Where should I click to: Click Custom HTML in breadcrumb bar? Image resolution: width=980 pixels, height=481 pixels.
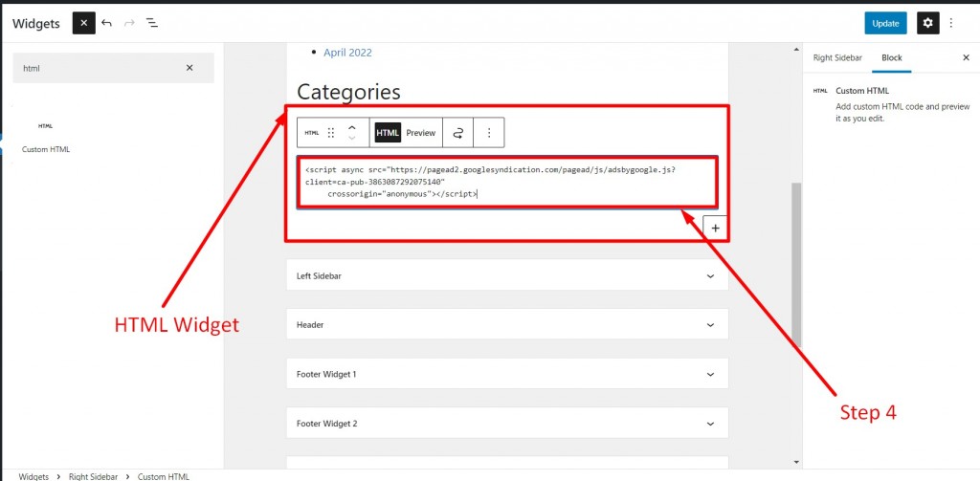163,476
